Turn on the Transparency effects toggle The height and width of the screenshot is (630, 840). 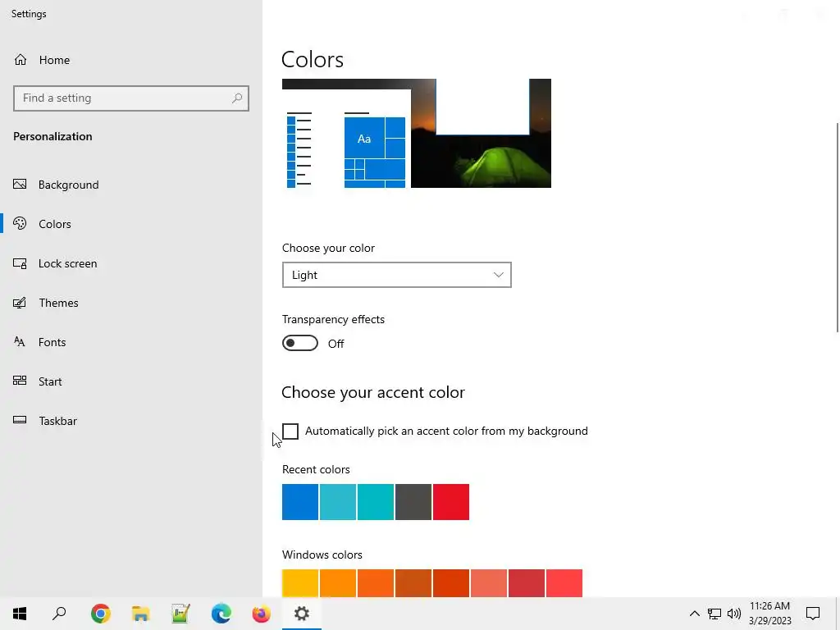click(x=300, y=343)
